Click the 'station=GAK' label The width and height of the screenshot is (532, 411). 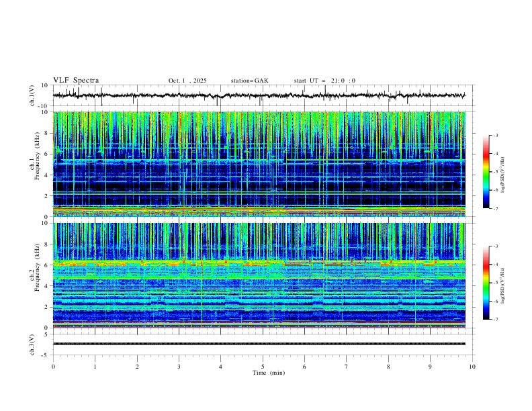point(249,81)
